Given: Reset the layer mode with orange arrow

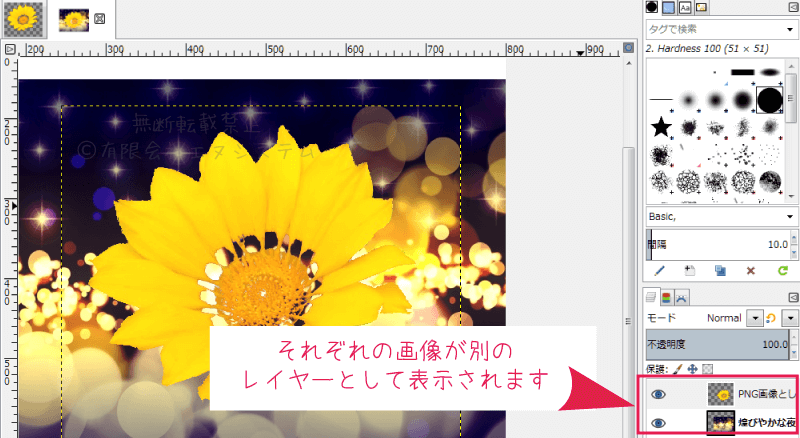Looking at the screenshot, I should click(771, 319).
